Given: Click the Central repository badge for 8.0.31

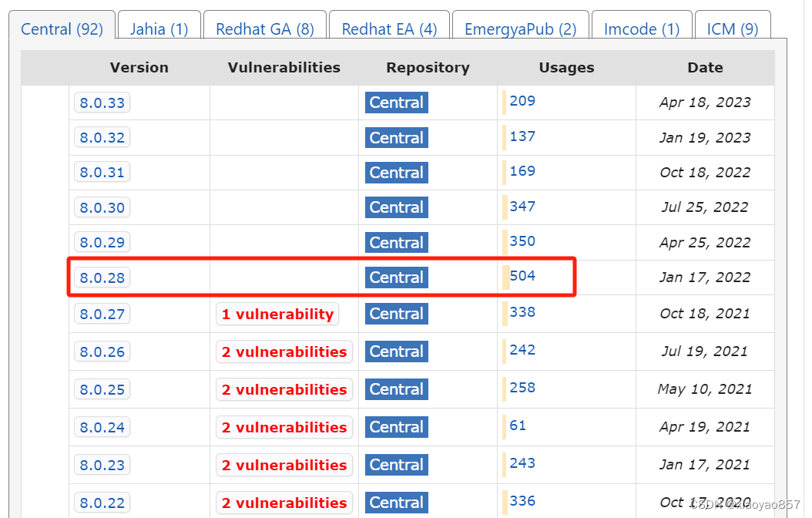Looking at the screenshot, I should point(397,173).
